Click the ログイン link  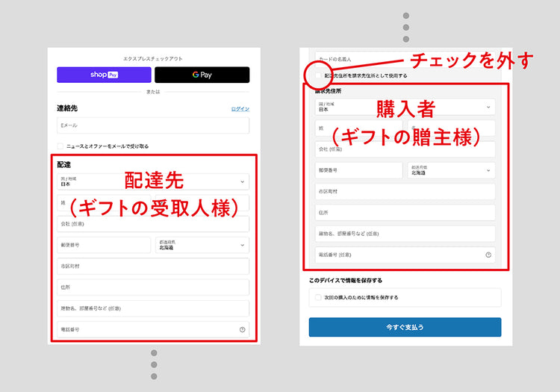240,109
